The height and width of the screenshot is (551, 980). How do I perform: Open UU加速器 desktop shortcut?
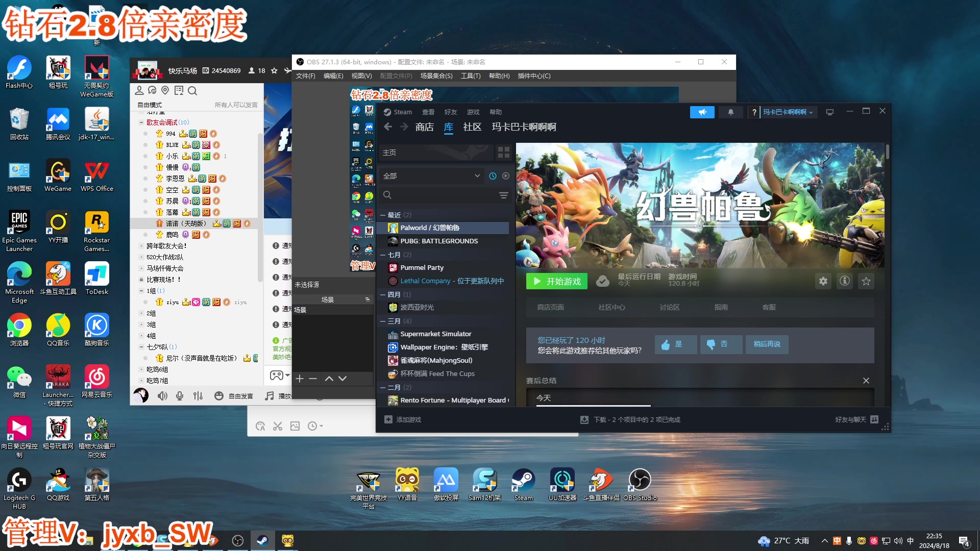(x=562, y=484)
